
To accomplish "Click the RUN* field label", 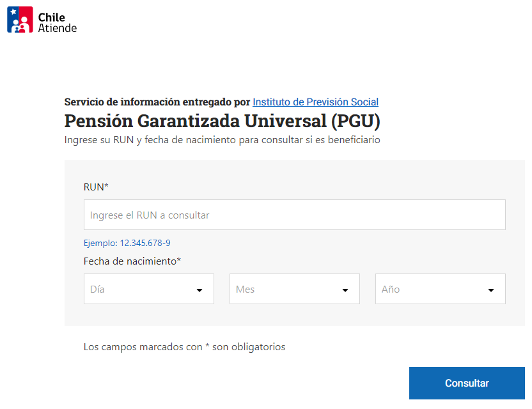I will pyautogui.click(x=94, y=187).
